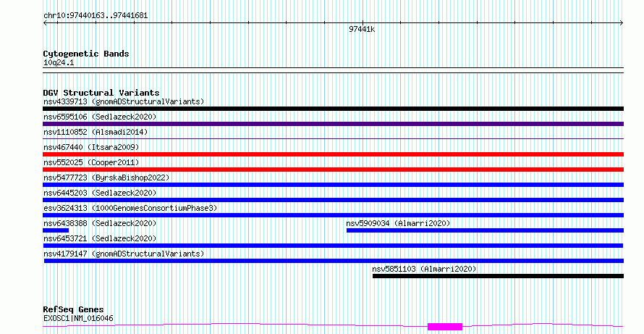Open the nsv1110852 (Alsmadi2014) label

96,132
